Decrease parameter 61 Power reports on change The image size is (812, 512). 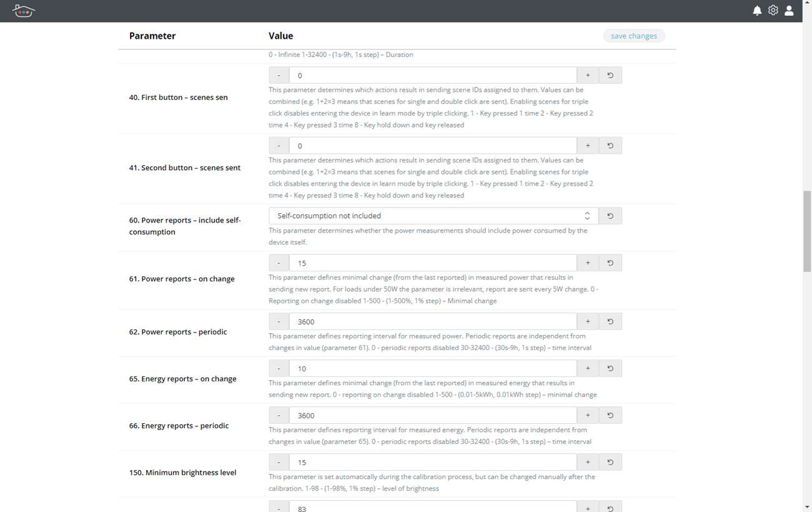(x=279, y=263)
